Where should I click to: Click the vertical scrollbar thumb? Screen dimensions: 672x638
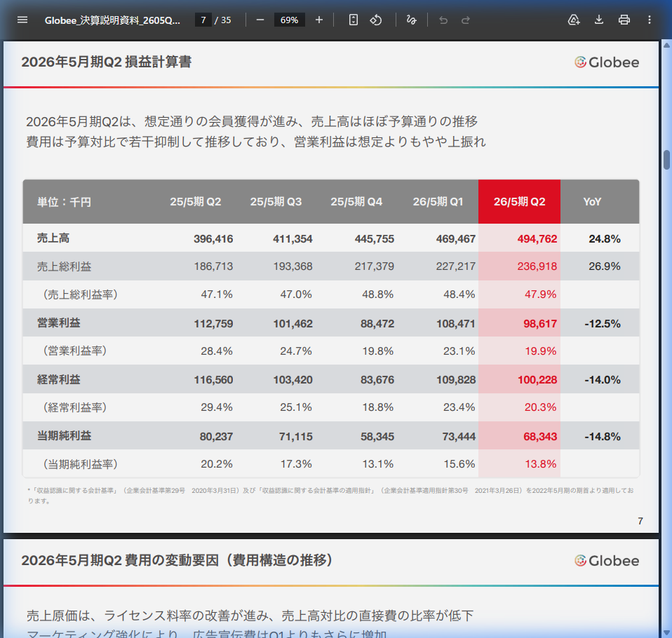[666, 159]
